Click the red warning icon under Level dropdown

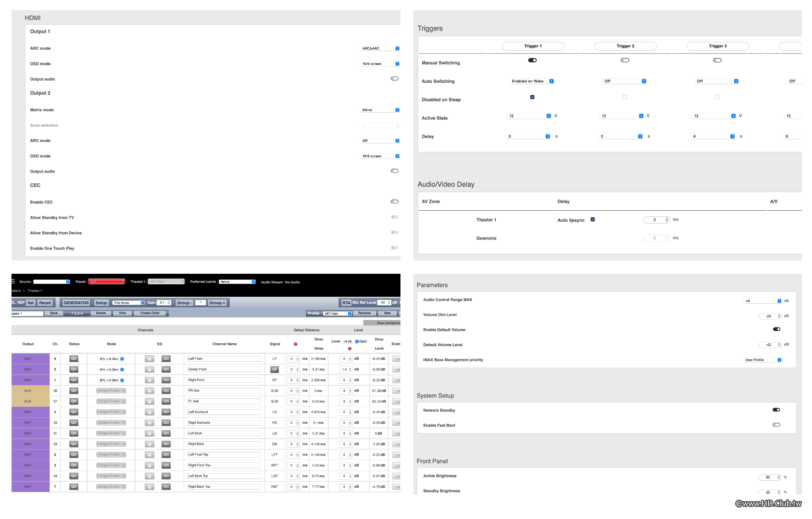tap(350, 349)
